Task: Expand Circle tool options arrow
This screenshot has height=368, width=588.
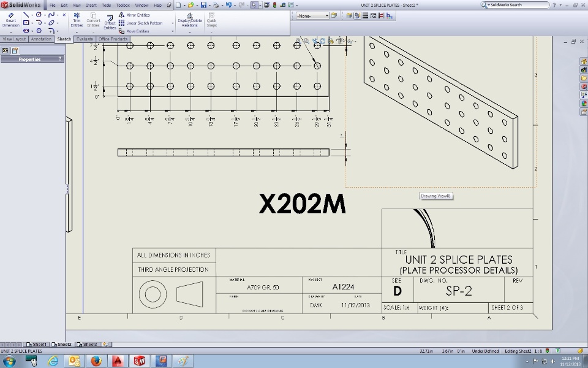Action: point(45,15)
